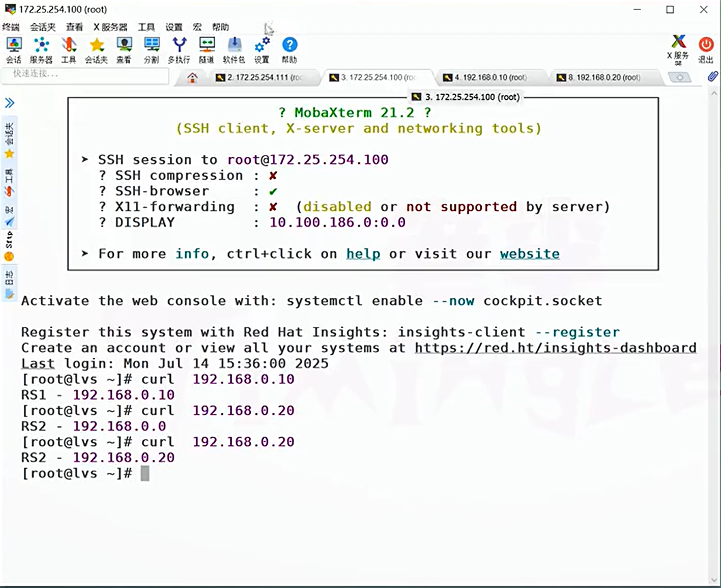
Task: Open the 宏 menu in the menu bar
Action: pos(197,27)
